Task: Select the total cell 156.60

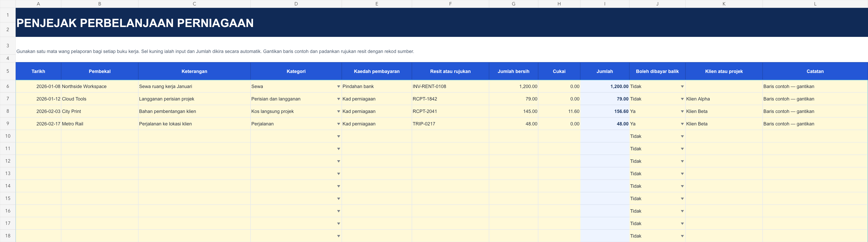Action: pos(605,111)
